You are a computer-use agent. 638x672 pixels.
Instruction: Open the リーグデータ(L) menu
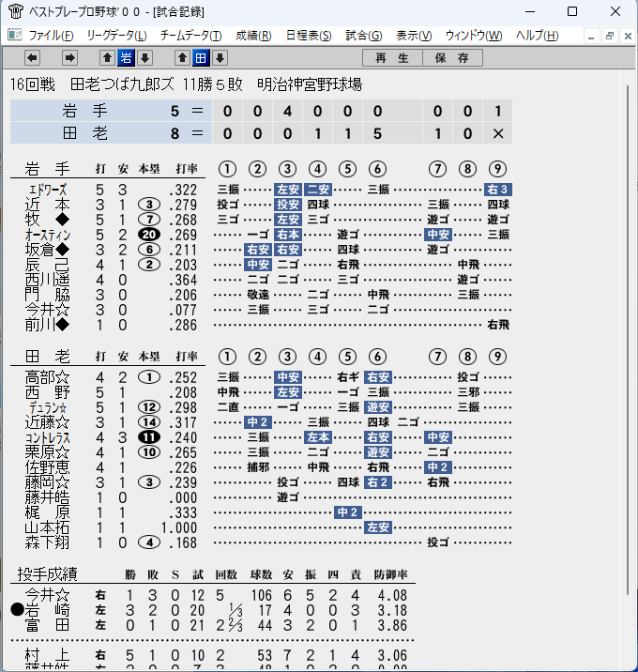coord(116,35)
